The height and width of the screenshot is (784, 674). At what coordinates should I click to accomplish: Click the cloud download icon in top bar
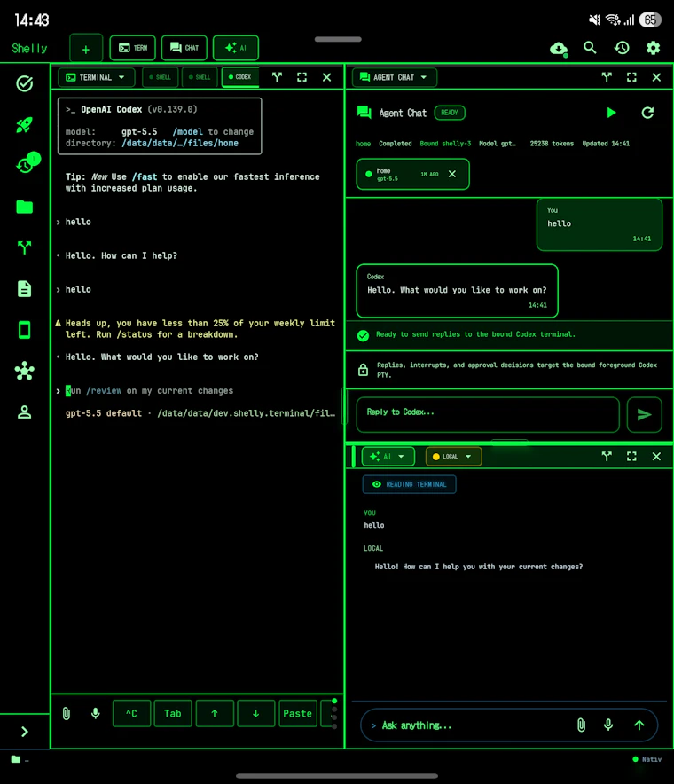tap(559, 49)
